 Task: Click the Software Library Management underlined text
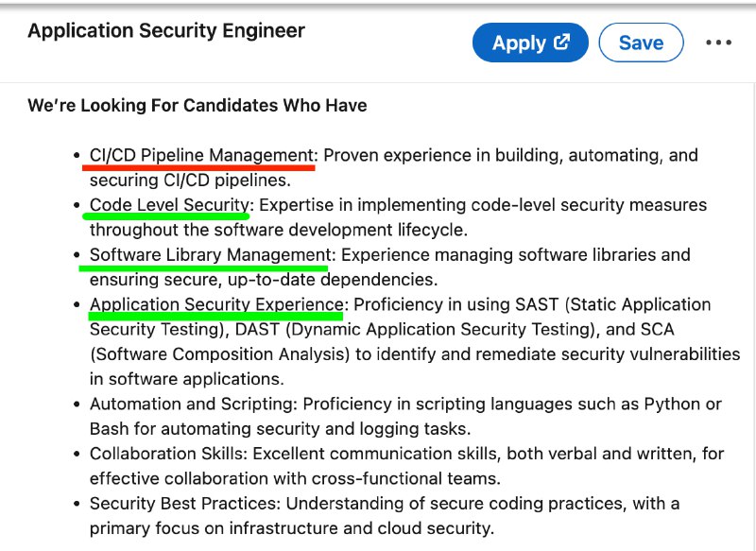[x=210, y=254]
